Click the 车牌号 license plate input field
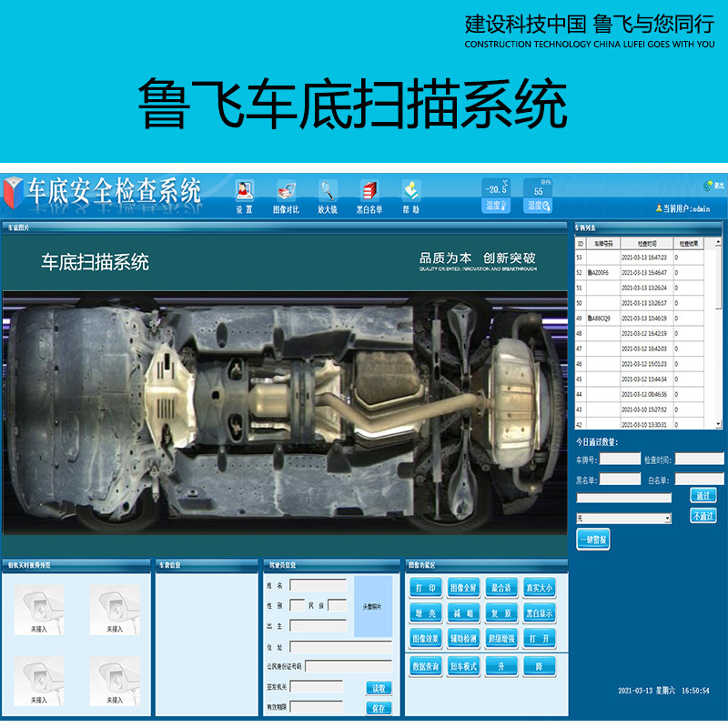This screenshot has height=728, width=728. [620, 459]
